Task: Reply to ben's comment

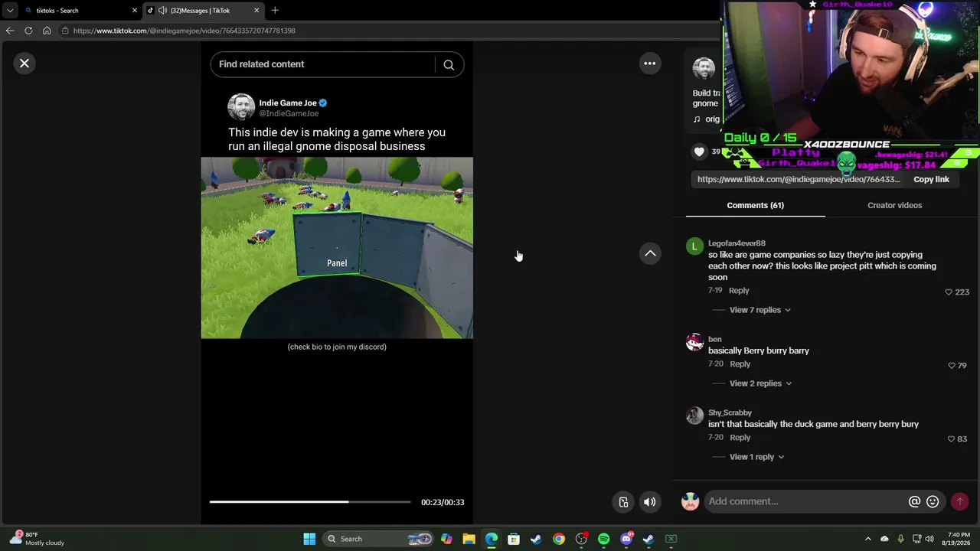Action: coord(740,364)
